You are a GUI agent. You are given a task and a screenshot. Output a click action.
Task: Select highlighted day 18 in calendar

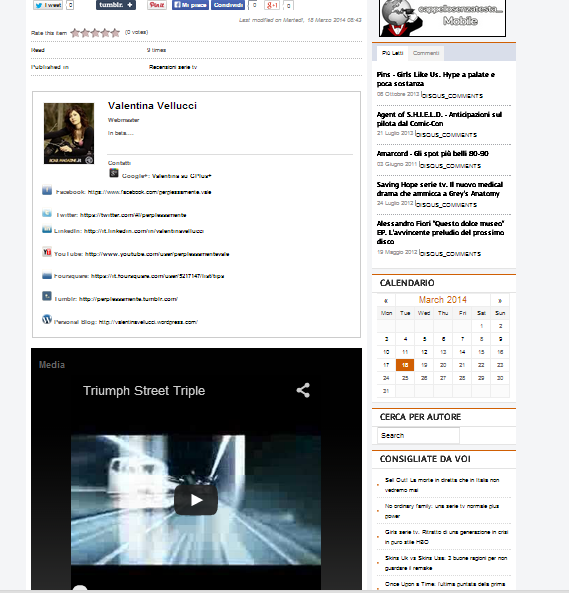pos(405,365)
